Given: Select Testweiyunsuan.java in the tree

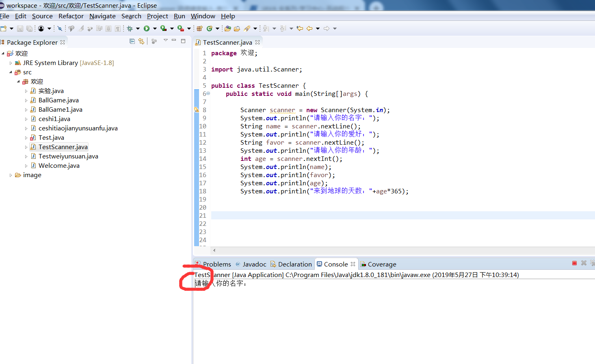Looking at the screenshot, I should tap(68, 156).
